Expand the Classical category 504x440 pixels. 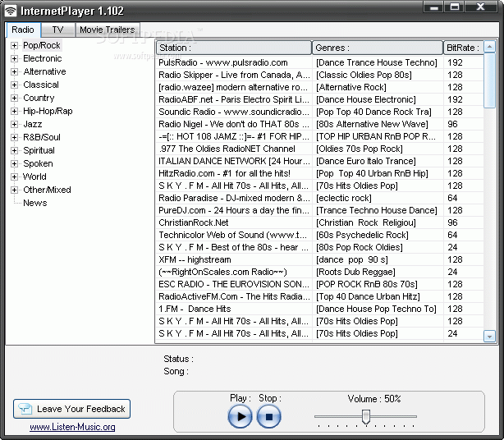[x=14, y=85]
